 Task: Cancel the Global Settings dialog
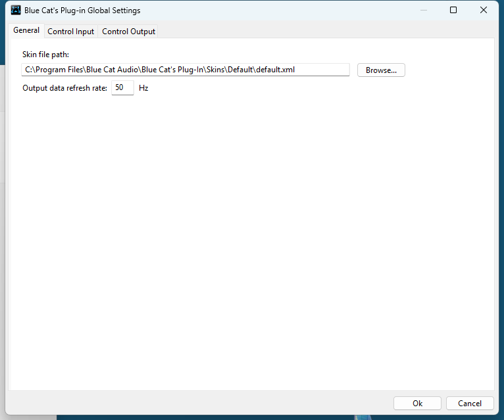(470, 404)
